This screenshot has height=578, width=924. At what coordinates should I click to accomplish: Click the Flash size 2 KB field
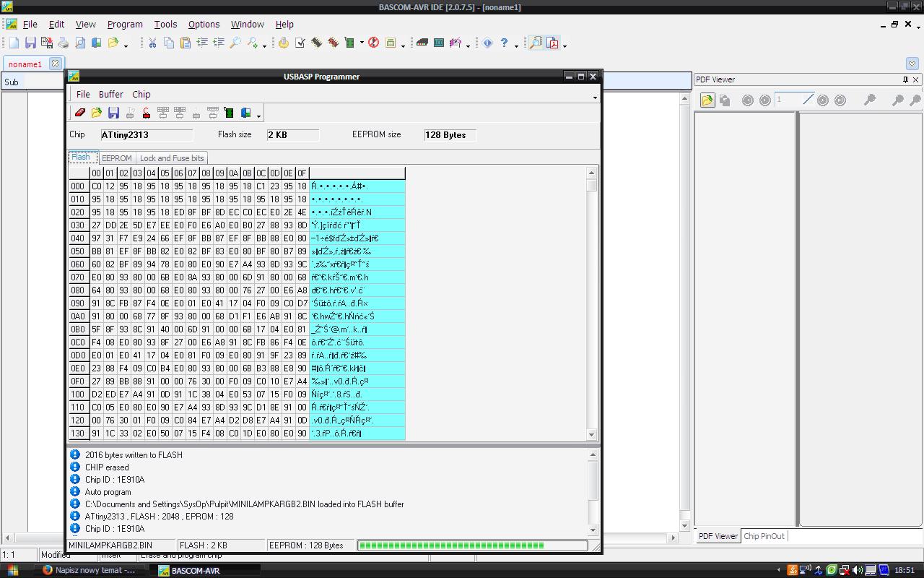pyautogui.click(x=292, y=135)
